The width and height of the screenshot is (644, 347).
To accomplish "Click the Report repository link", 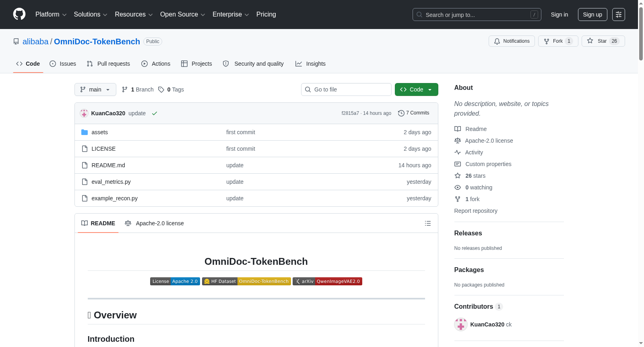I will click(x=476, y=211).
